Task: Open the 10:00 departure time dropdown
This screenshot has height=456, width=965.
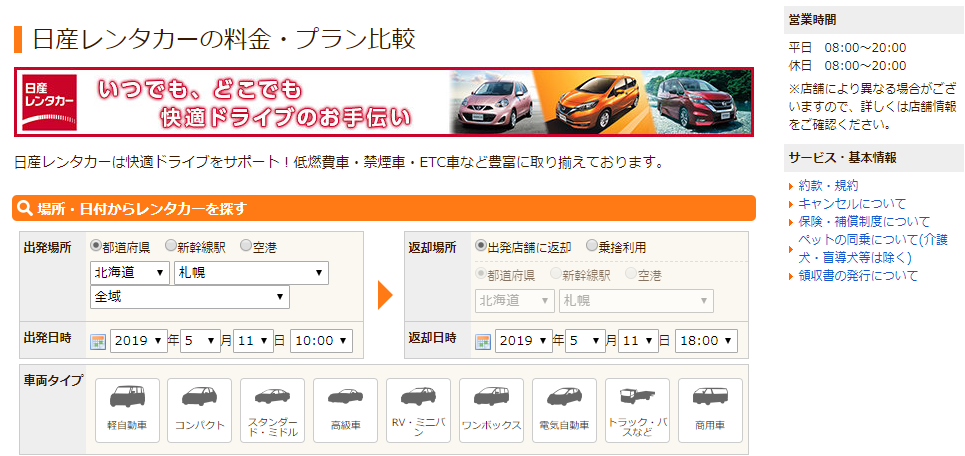Action: [321, 341]
